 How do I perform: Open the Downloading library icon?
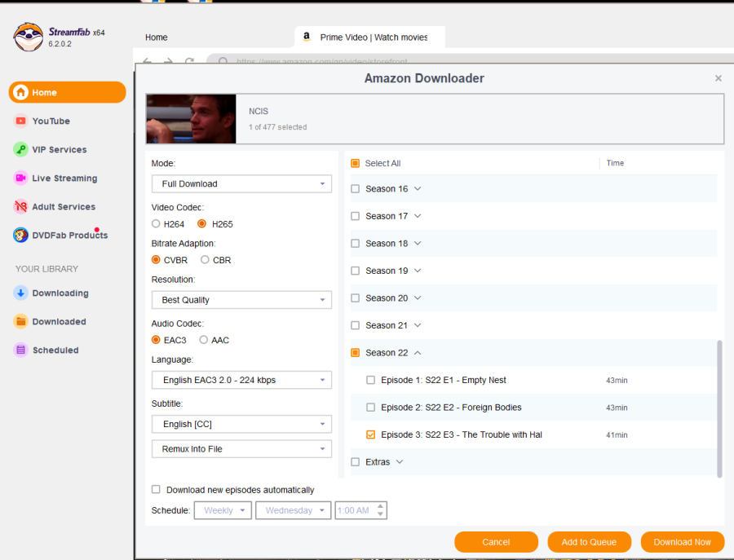[x=20, y=293]
